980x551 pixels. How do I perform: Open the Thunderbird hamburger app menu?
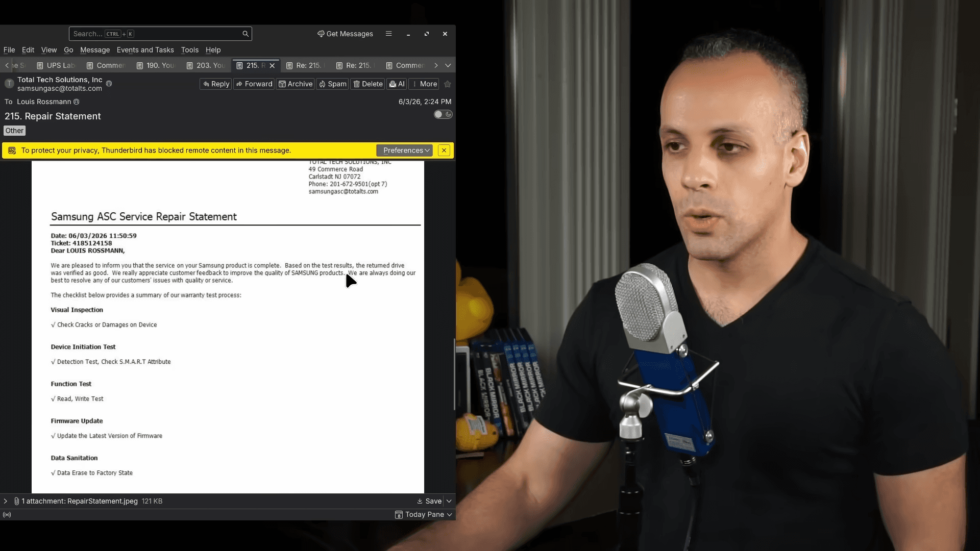(x=389, y=34)
